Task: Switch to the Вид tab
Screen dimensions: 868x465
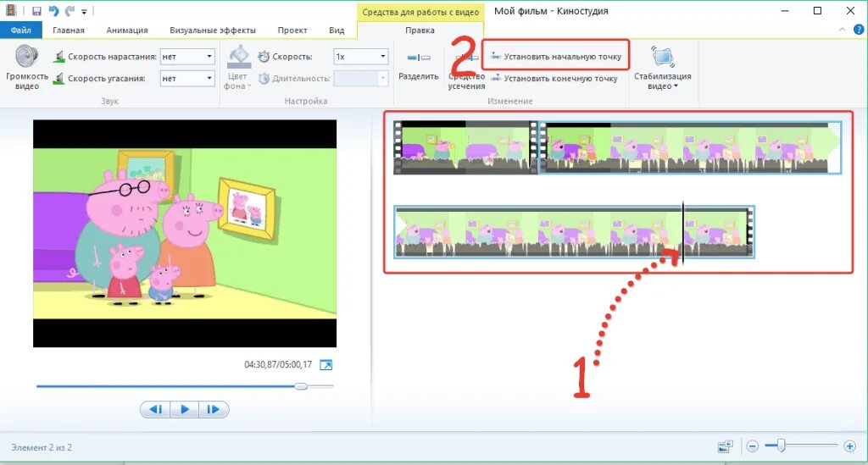Action: [337, 30]
